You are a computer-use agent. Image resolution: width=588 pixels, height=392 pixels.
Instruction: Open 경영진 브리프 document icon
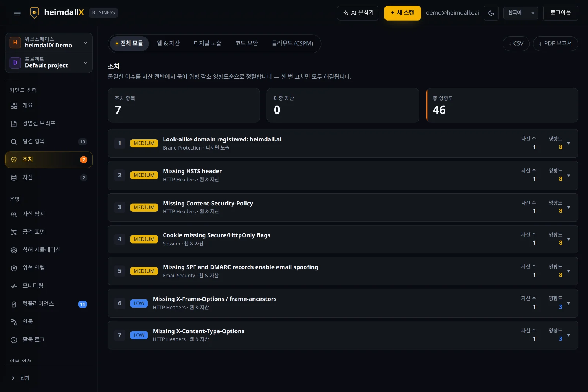click(14, 124)
